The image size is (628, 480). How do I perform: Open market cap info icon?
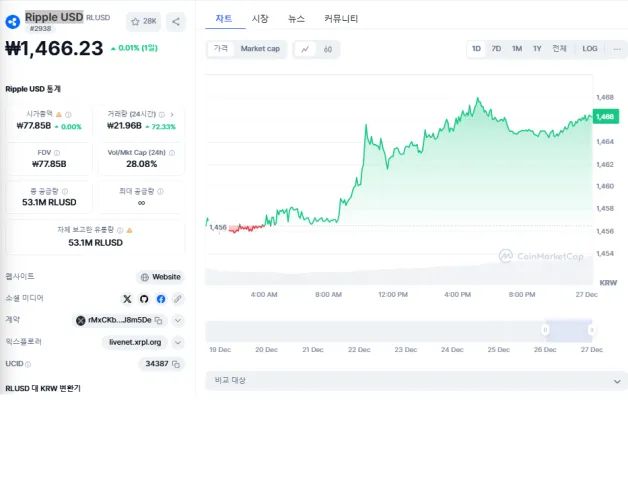click(68, 115)
